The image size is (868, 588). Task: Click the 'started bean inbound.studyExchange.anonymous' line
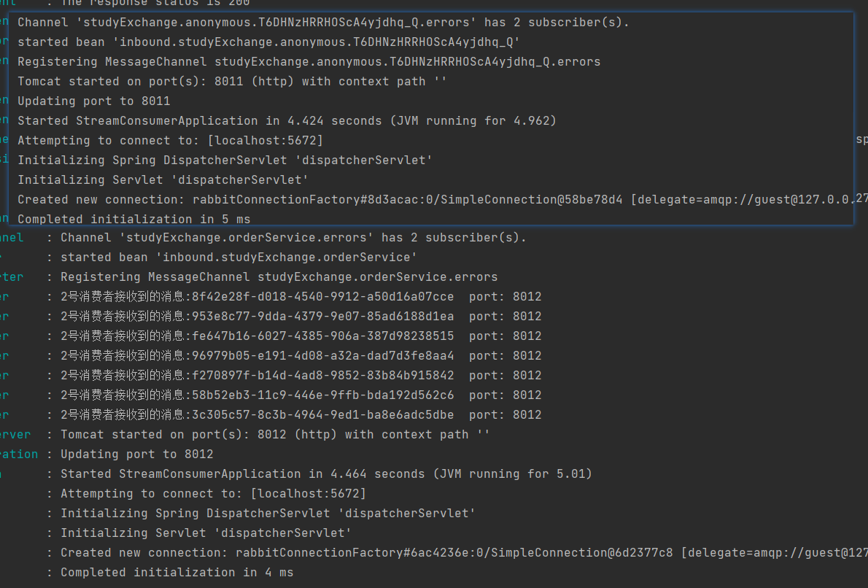pyautogui.click(x=268, y=42)
